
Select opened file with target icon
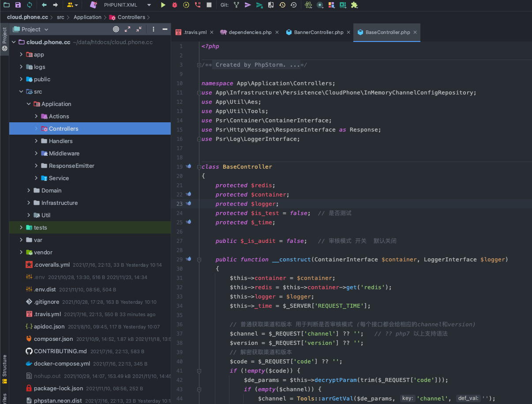[116, 29]
